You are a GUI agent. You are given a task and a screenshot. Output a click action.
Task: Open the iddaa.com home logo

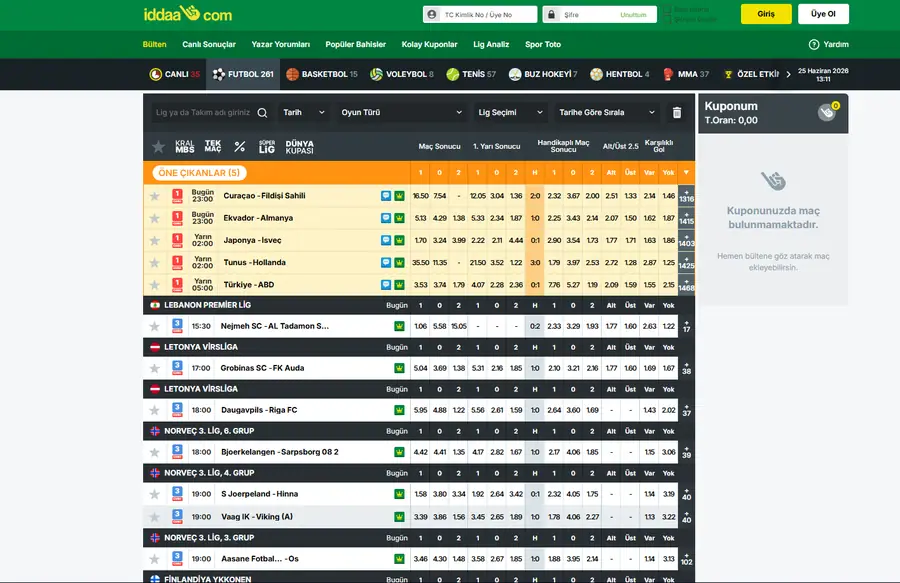point(188,14)
